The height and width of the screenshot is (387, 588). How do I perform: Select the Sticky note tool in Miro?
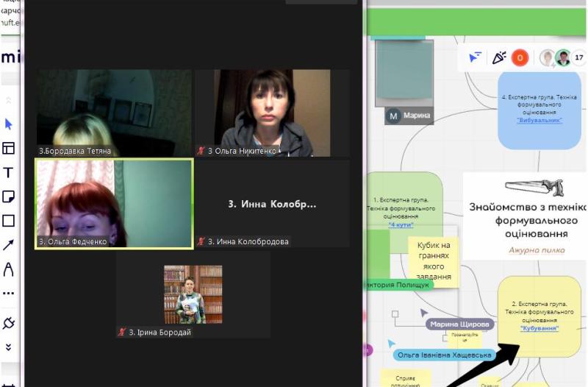[x=8, y=196]
